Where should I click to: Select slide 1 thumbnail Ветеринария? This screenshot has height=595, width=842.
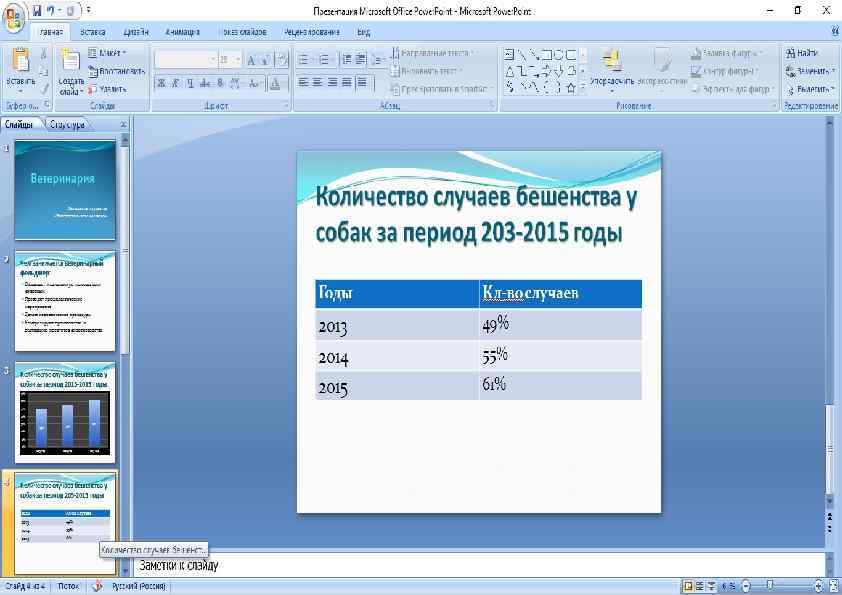coord(65,190)
